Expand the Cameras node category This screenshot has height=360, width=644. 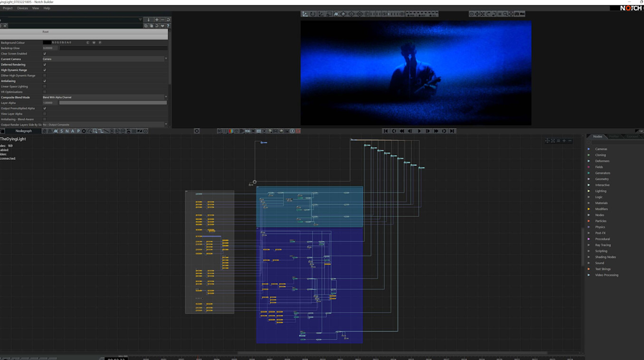coord(589,149)
